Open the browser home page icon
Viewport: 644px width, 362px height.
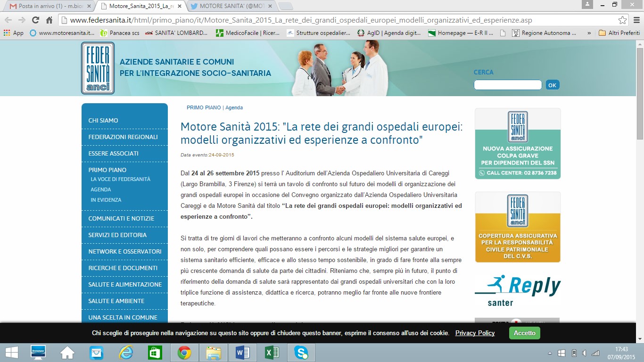pos(49,20)
